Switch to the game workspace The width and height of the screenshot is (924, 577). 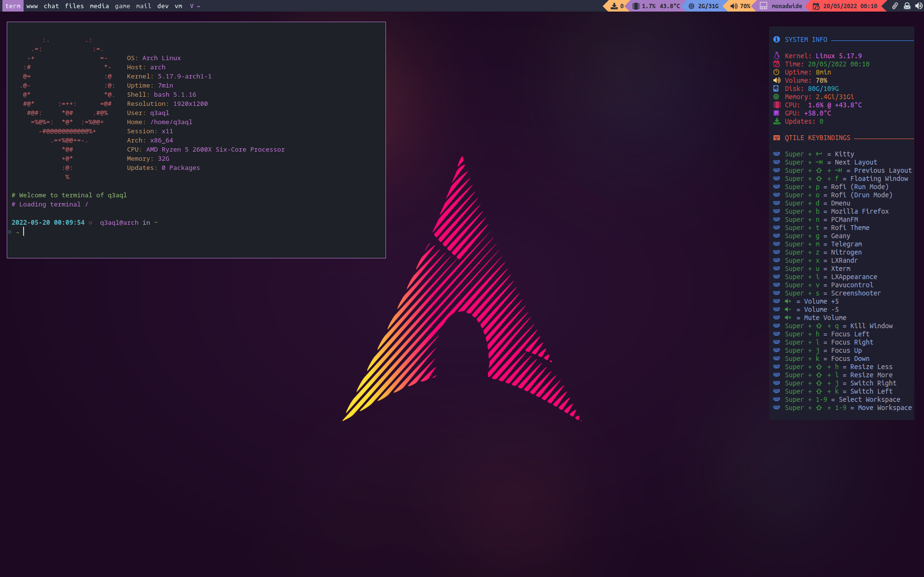click(122, 6)
